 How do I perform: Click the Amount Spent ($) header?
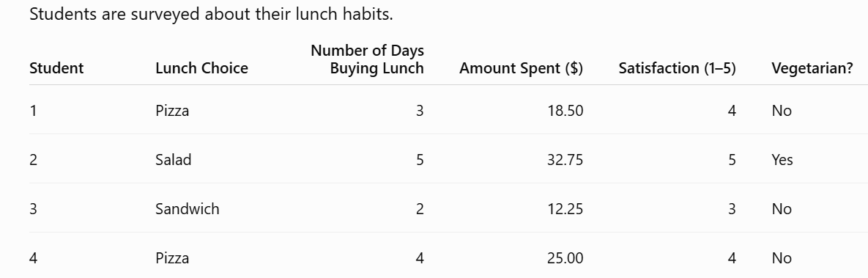click(x=521, y=68)
